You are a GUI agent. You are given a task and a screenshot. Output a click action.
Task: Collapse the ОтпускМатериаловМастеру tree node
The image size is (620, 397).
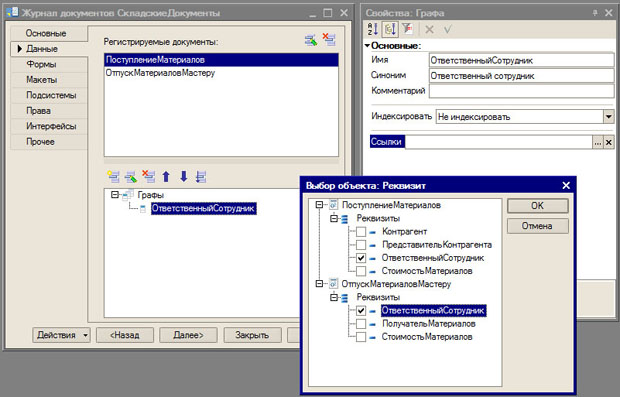(x=319, y=284)
